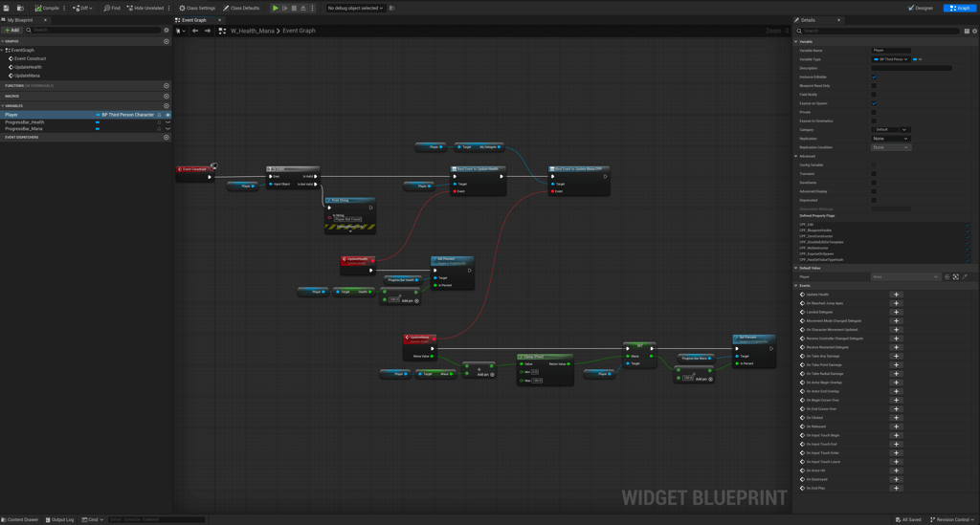Click the Details search field

[x=878, y=31]
